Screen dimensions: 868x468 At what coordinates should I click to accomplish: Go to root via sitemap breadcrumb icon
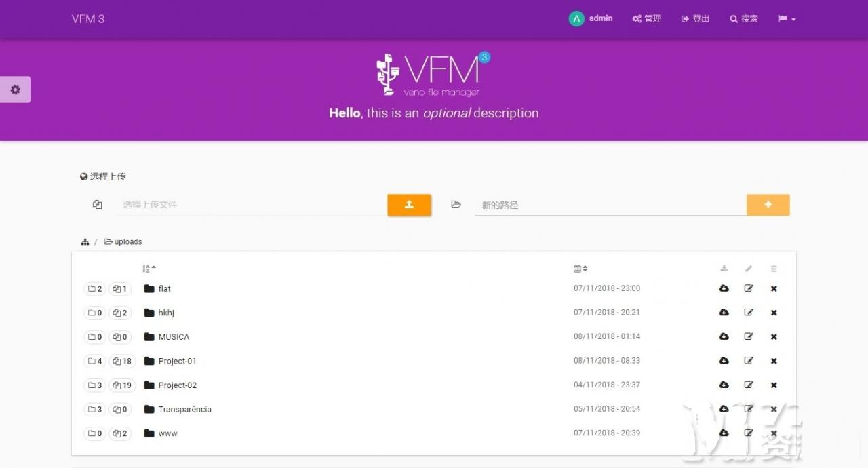(85, 242)
